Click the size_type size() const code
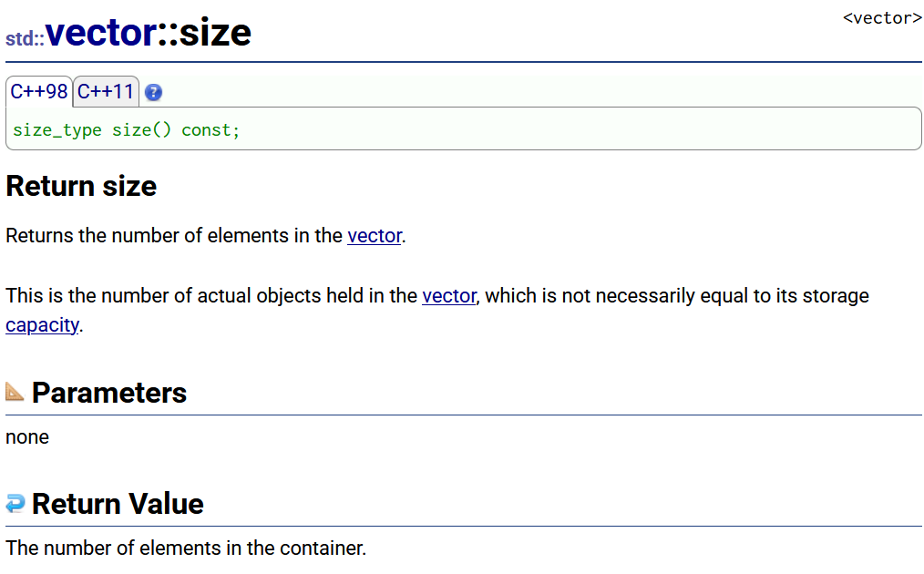Screen dimensions: 924x574 [x=126, y=130]
